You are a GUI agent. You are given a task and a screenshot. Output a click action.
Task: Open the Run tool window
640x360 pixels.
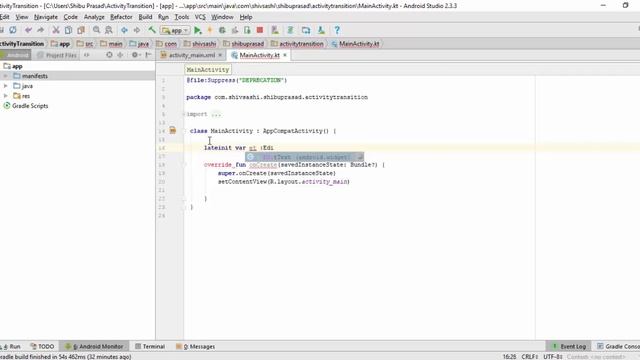(11, 347)
